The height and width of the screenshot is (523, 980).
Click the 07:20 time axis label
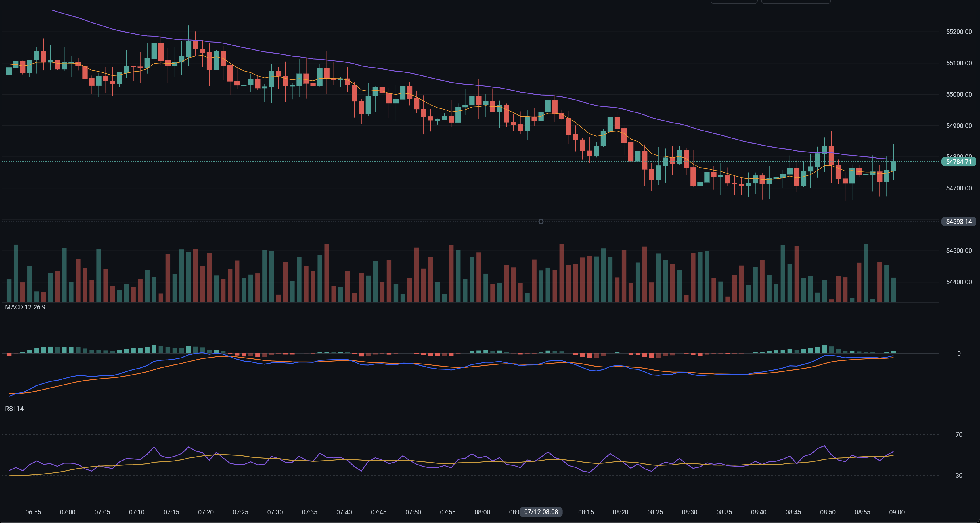[206, 512]
